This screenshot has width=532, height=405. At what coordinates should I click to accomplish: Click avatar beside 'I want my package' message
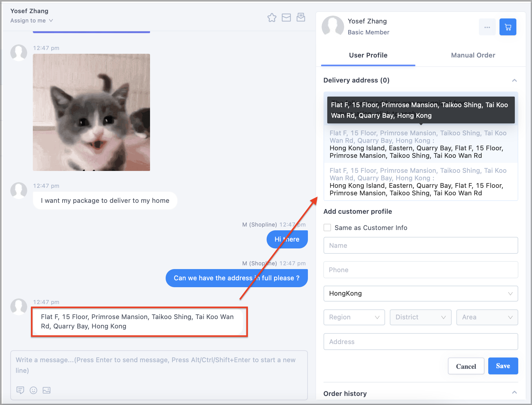tap(19, 190)
